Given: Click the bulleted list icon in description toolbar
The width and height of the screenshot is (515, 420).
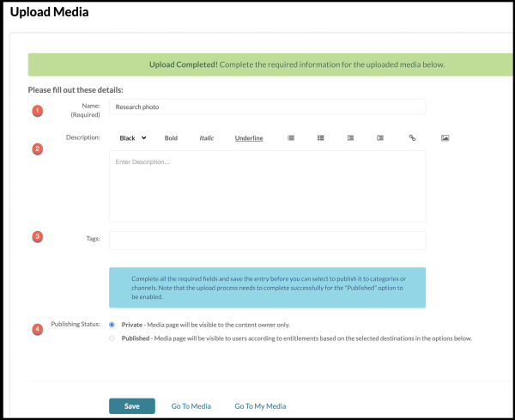Looking at the screenshot, I should click(320, 138).
